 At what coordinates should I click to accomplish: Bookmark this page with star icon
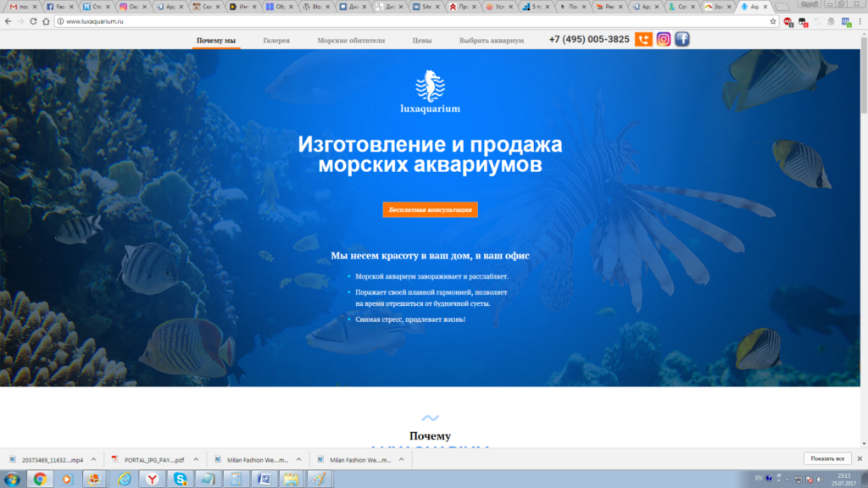point(773,21)
